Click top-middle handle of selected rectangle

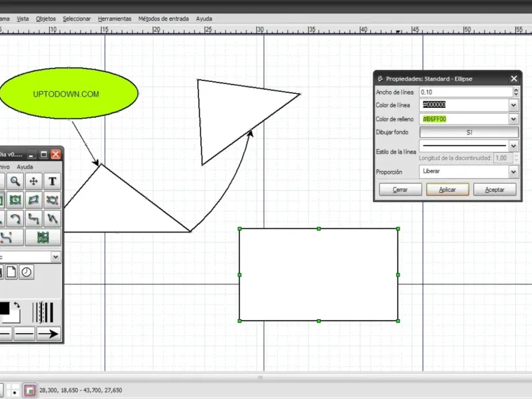click(x=319, y=229)
